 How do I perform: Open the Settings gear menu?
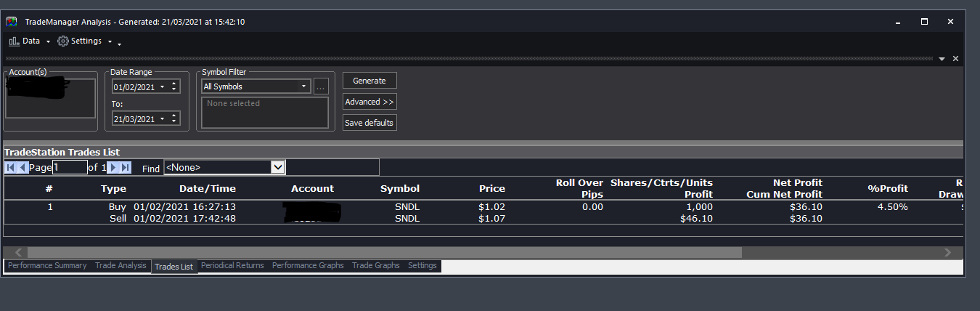point(85,41)
